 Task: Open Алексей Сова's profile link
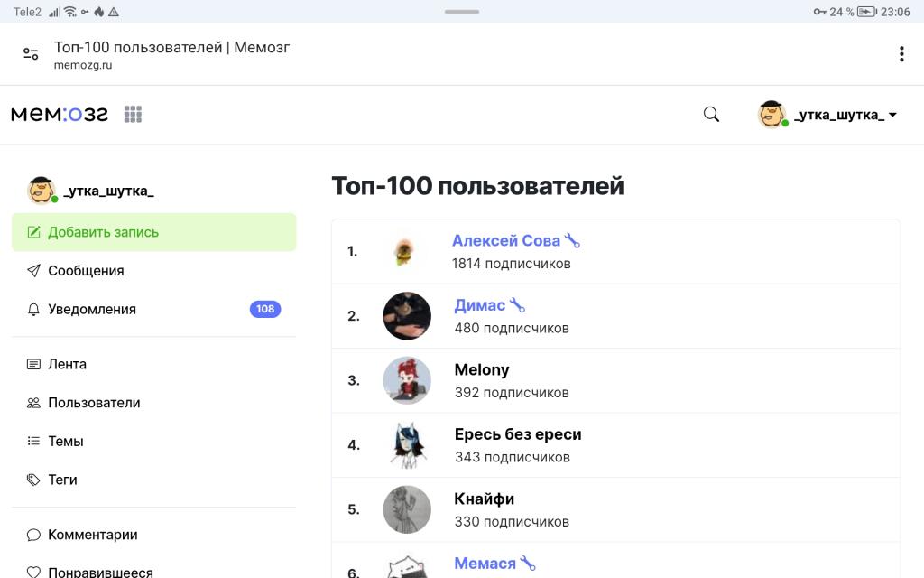coord(505,240)
